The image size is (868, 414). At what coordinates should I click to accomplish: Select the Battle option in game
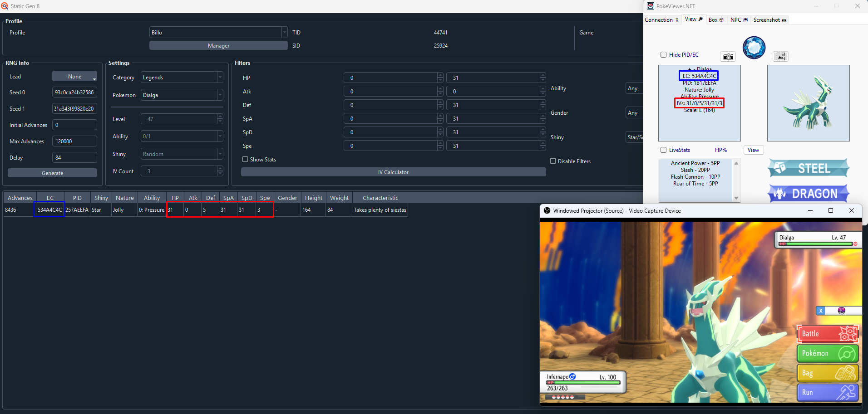point(828,334)
